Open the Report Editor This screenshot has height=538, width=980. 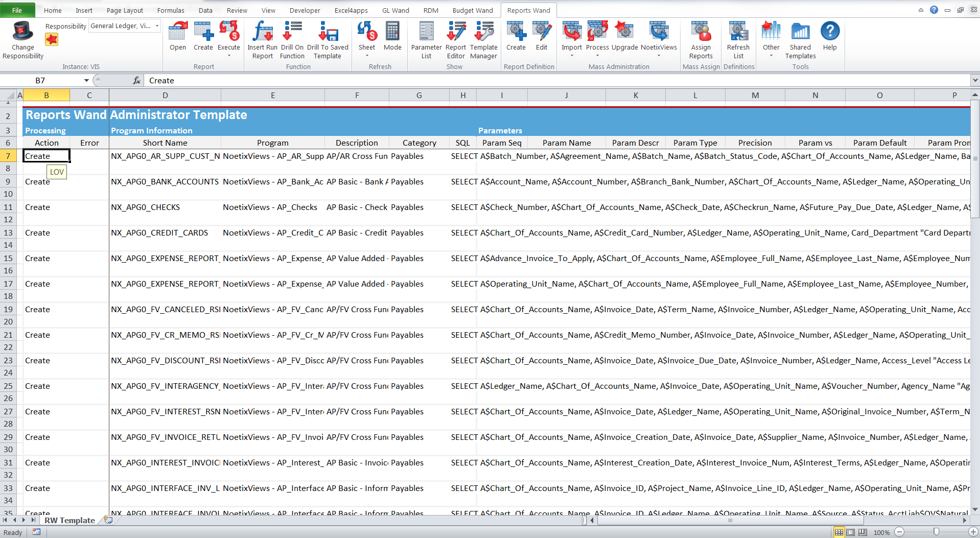[456, 40]
